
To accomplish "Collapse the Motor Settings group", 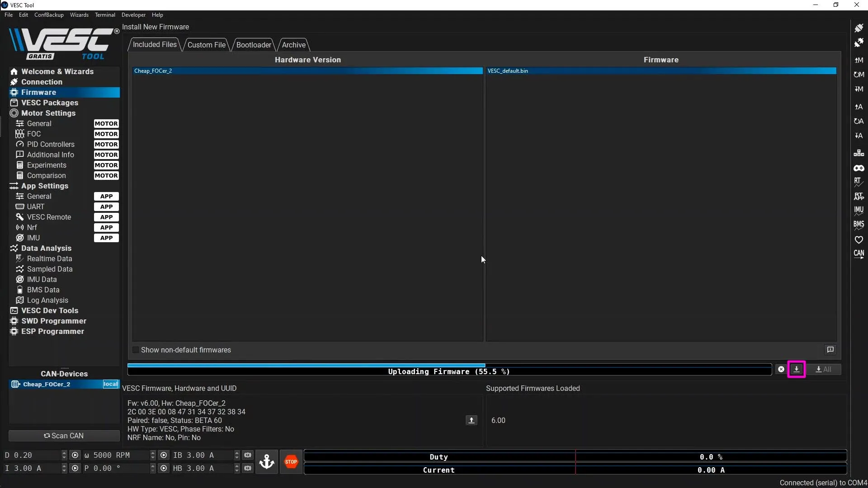I will 48,113.
